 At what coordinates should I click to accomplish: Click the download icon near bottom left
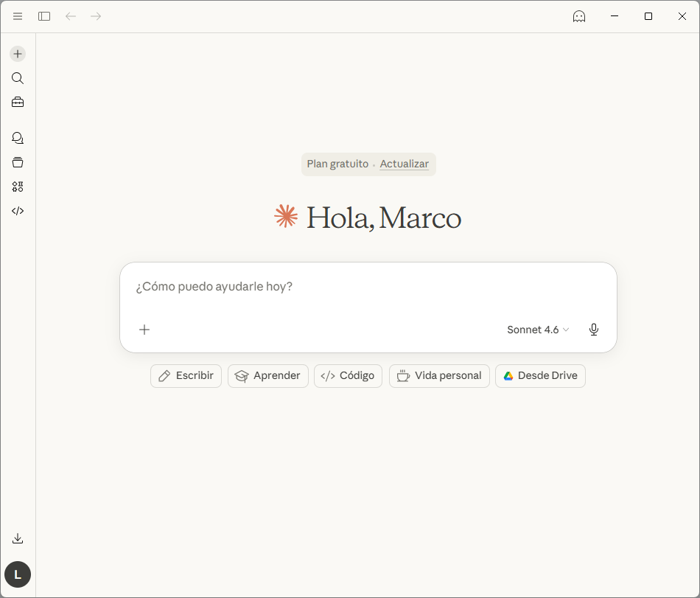[18, 539]
